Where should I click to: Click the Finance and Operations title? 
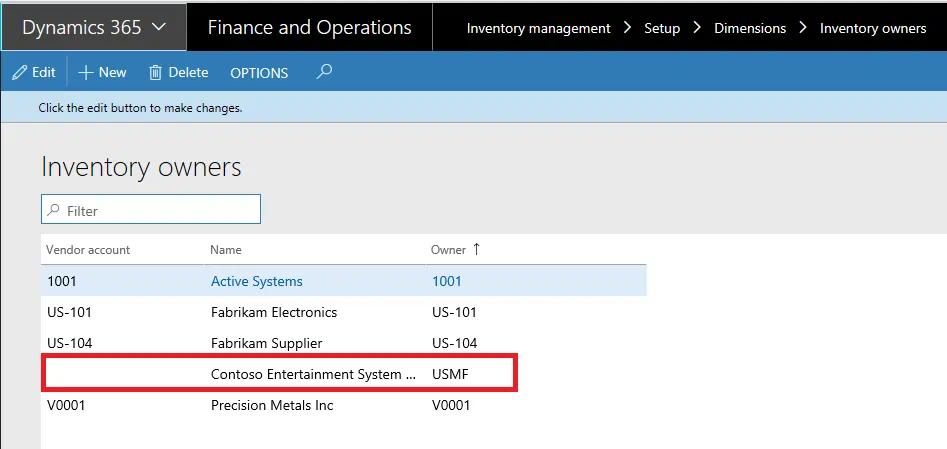pos(309,28)
